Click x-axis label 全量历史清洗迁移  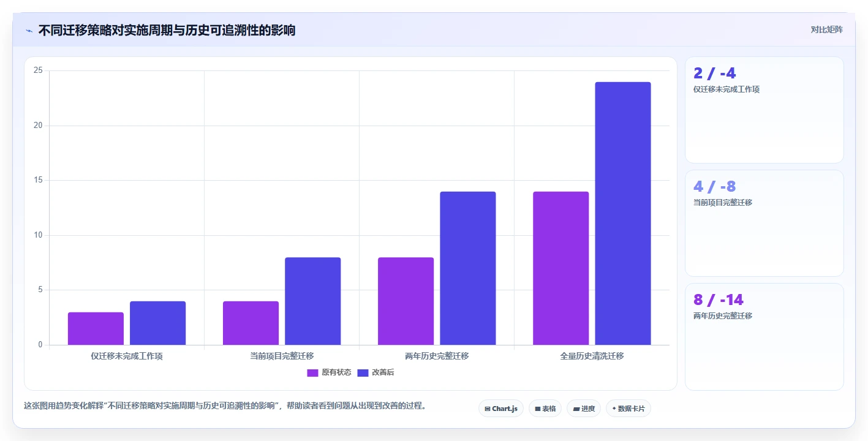592,356
